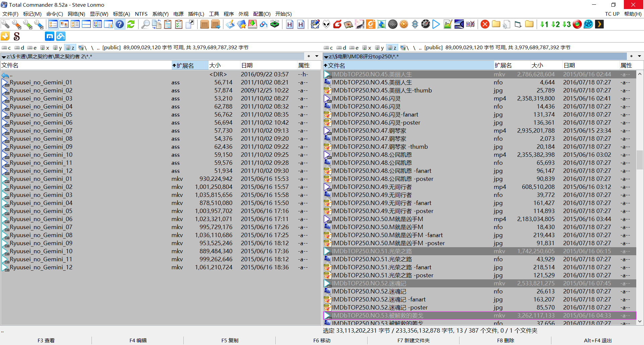This screenshot has height=345, width=644.
Task: Select drive c in right panel drive bar
Action: pos(329,48)
